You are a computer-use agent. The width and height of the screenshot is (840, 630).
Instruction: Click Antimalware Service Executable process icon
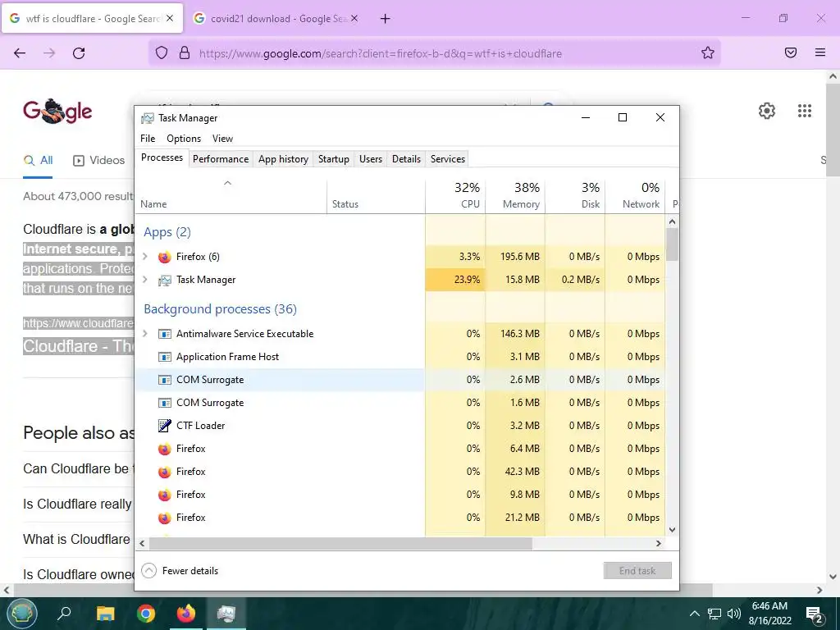pos(164,334)
